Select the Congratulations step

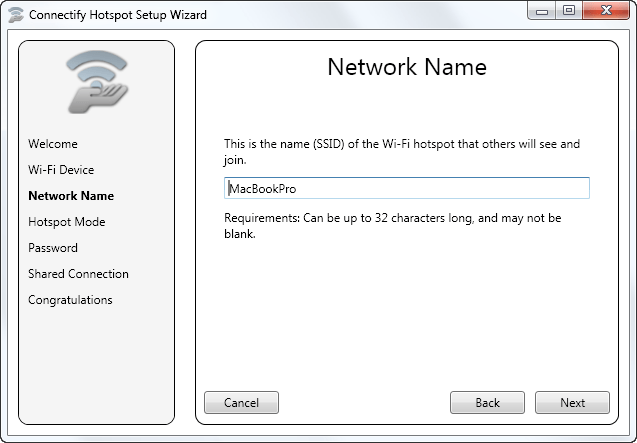pyautogui.click(x=70, y=300)
